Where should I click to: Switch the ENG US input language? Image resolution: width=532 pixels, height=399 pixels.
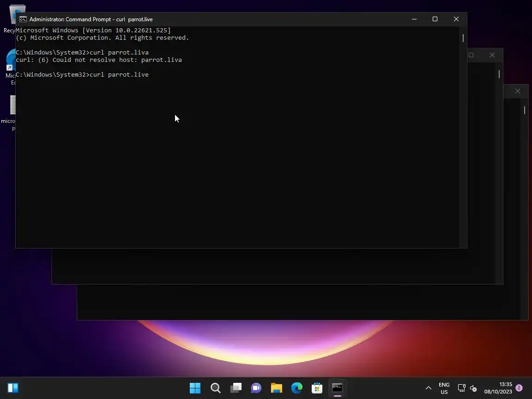pyautogui.click(x=444, y=388)
